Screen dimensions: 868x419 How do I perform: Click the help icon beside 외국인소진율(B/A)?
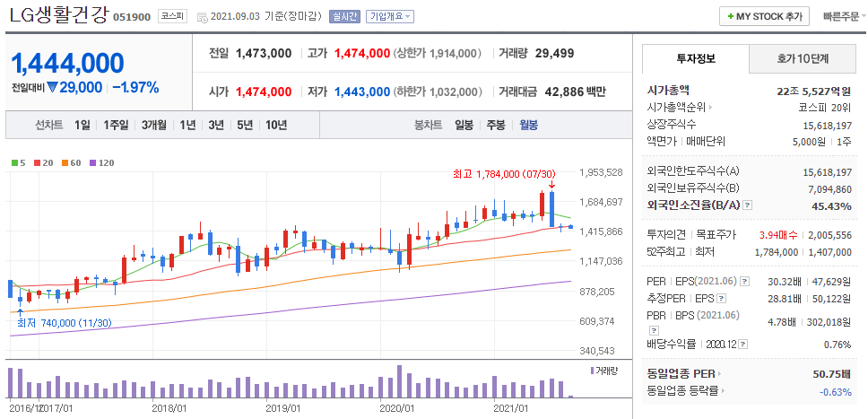coord(747,205)
